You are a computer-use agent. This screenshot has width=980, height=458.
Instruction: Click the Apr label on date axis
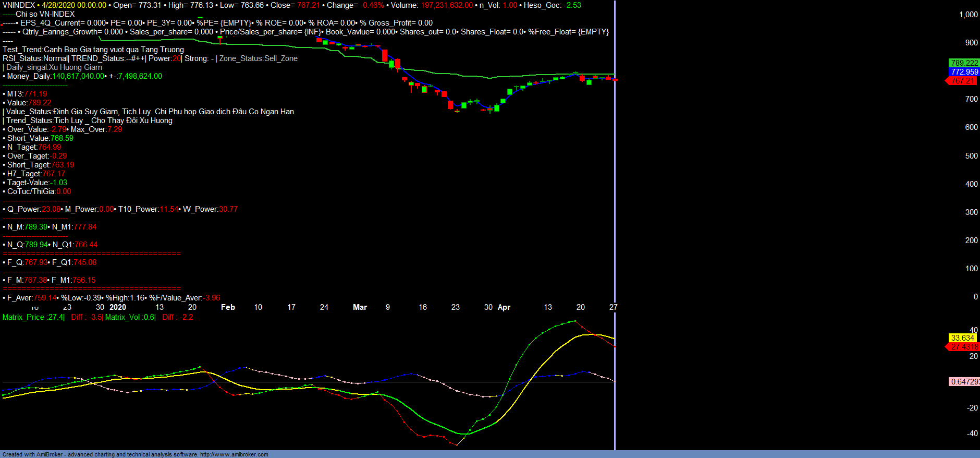coord(504,307)
